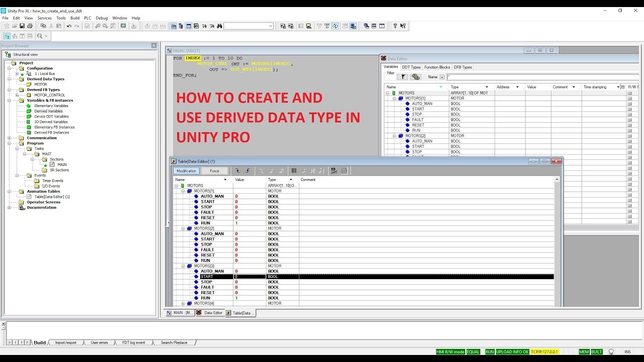The width and height of the screenshot is (644, 362).
Task: Click the falling-edge set value icon in animation table
Action: [237, 171]
